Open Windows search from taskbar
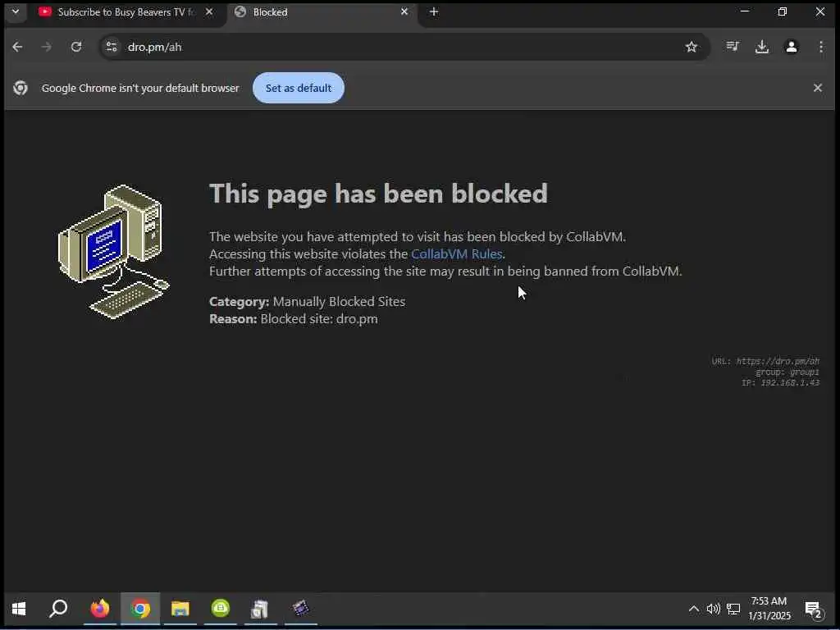The image size is (840, 630). tap(58, 609)
